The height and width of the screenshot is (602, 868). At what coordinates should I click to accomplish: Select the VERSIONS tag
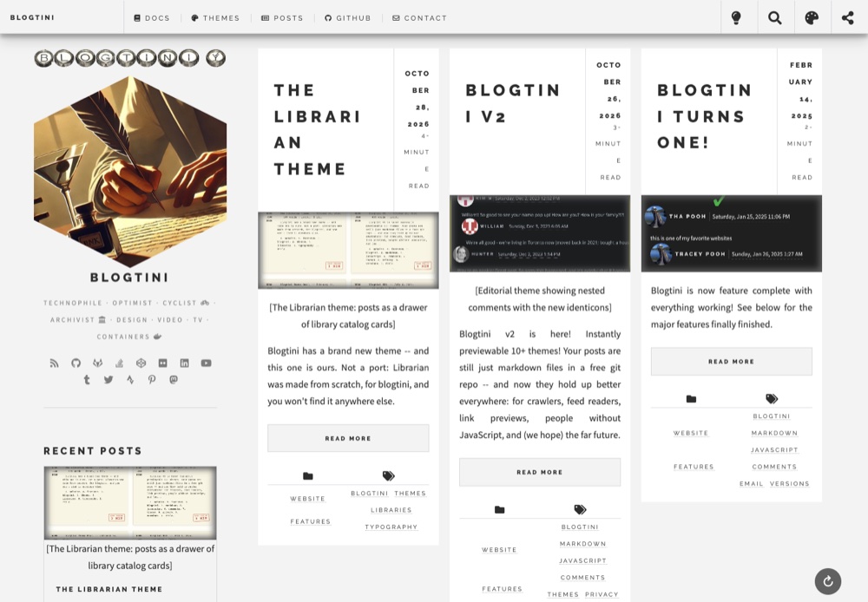(x=789, y=483)
